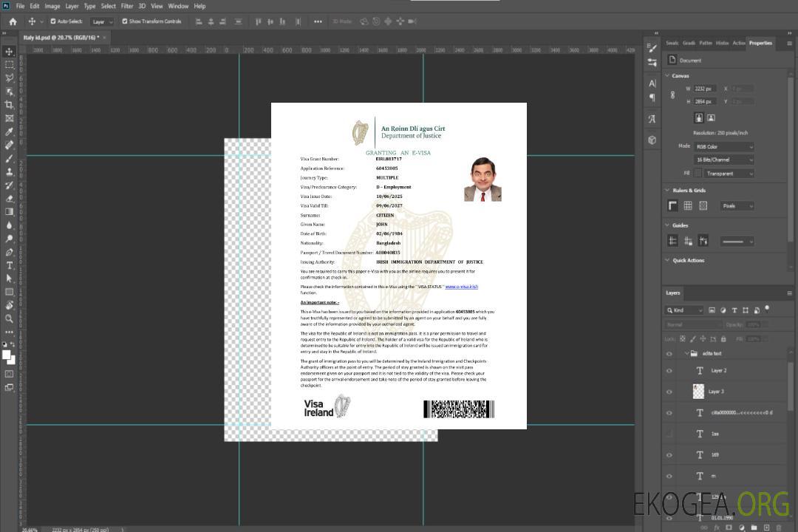This screenshot has width=798, height=532.
Task: Open the Auto-Select Layer dropdown
Action: point(102,22)
